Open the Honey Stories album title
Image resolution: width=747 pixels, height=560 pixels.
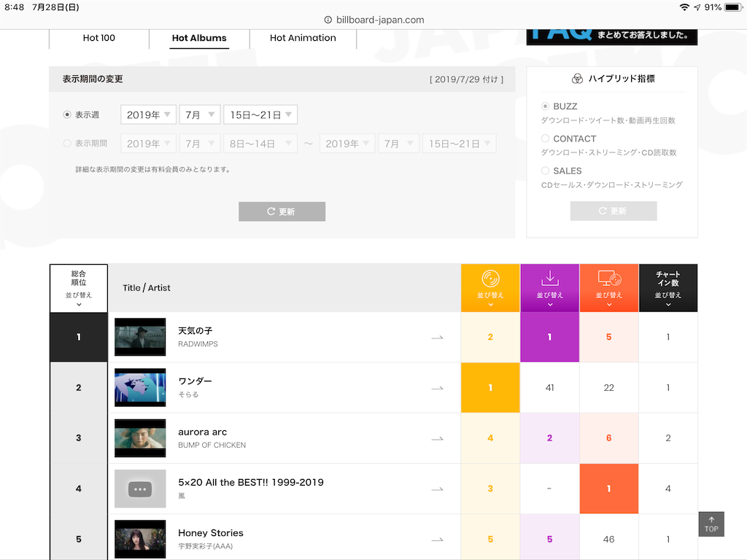[x=211, y=533]
